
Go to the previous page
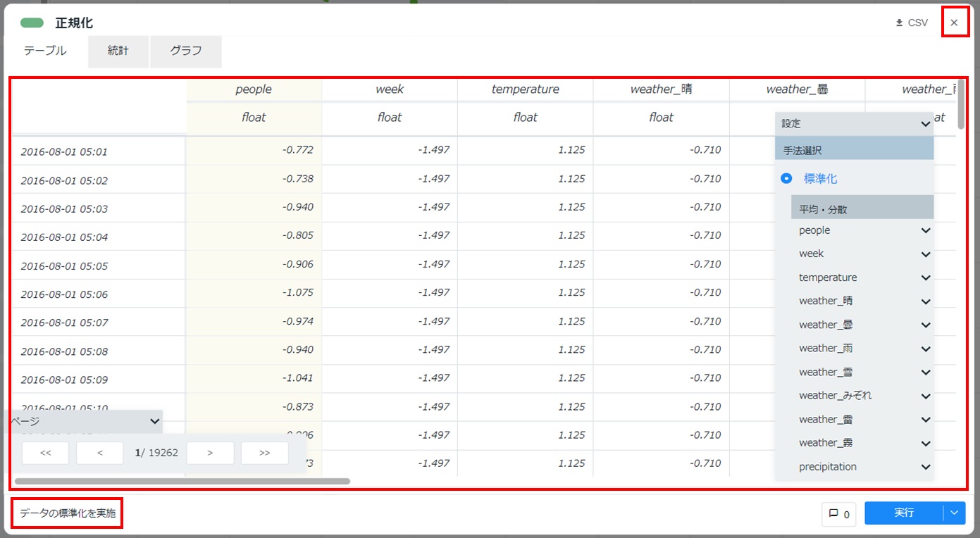tap(100, 453)
